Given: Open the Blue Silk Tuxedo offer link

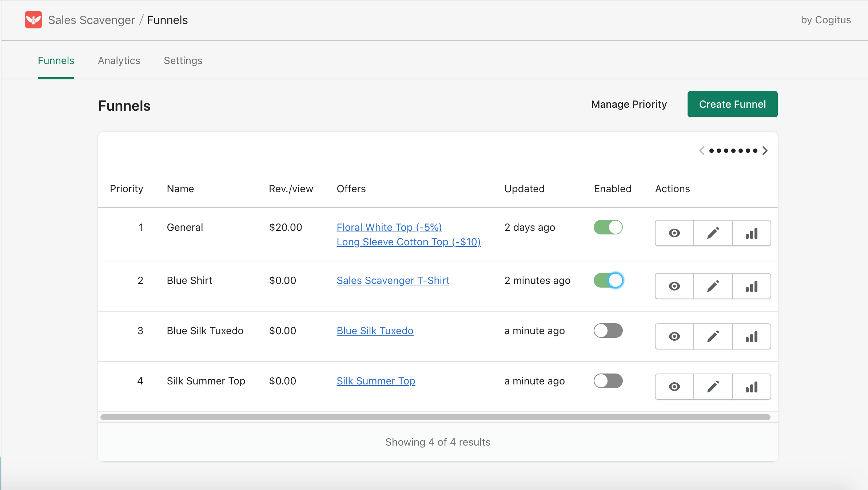Looking at the screenshot, I should tap(375, 331).
